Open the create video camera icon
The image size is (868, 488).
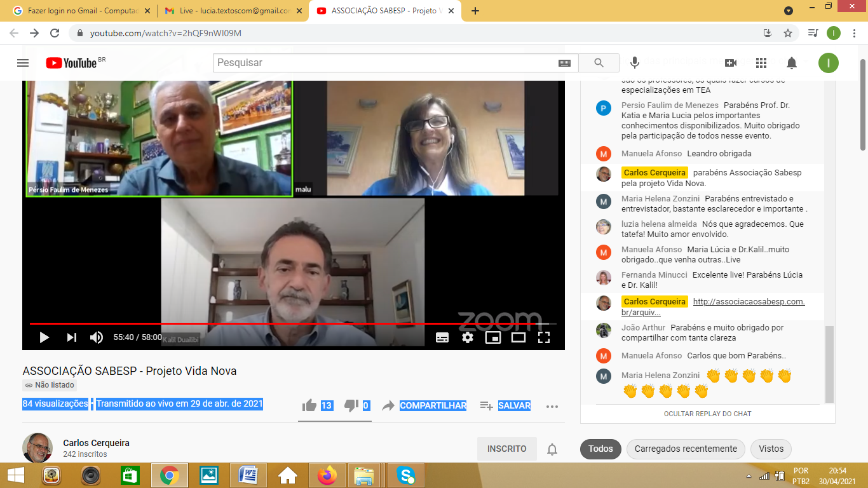[731, 63]
